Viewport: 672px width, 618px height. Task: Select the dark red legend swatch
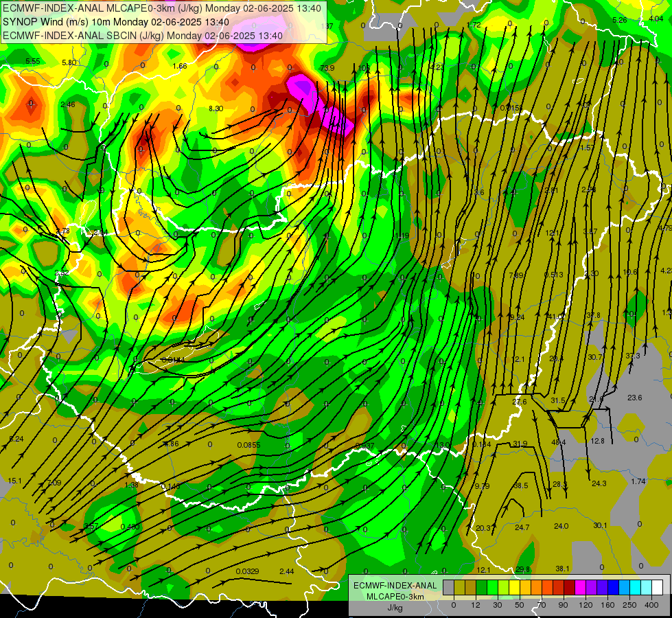click(x=569, y=588)
